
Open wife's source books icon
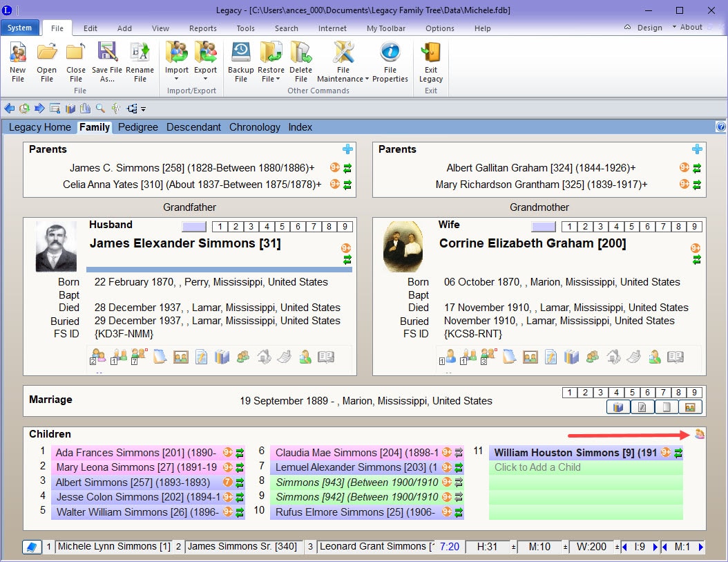coord(571,357)
